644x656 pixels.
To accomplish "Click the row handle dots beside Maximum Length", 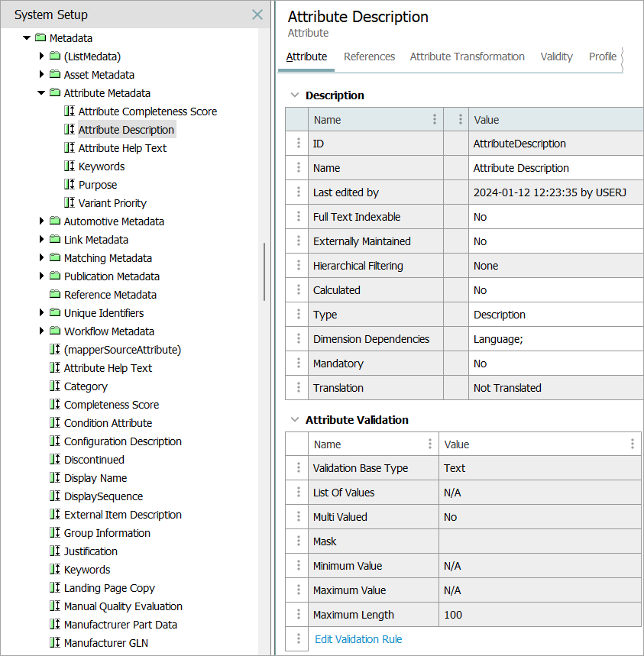I will (x=298, y=615).
